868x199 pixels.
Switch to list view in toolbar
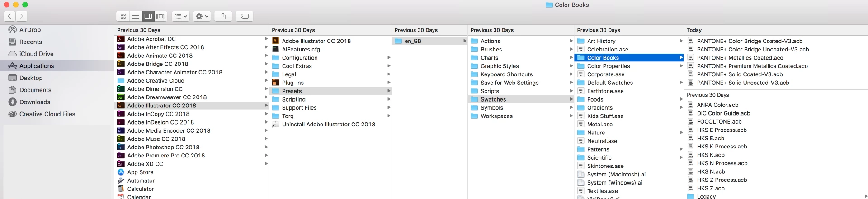136,16
